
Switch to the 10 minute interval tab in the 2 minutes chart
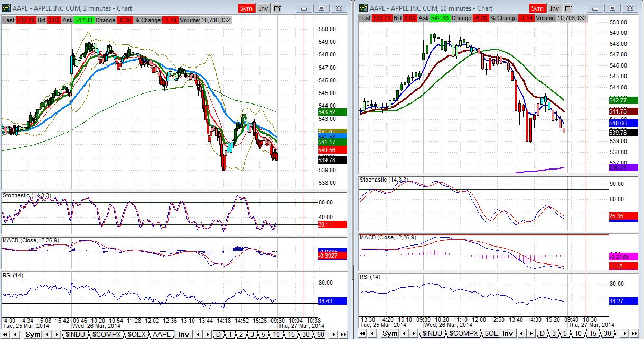click(276, 334)
